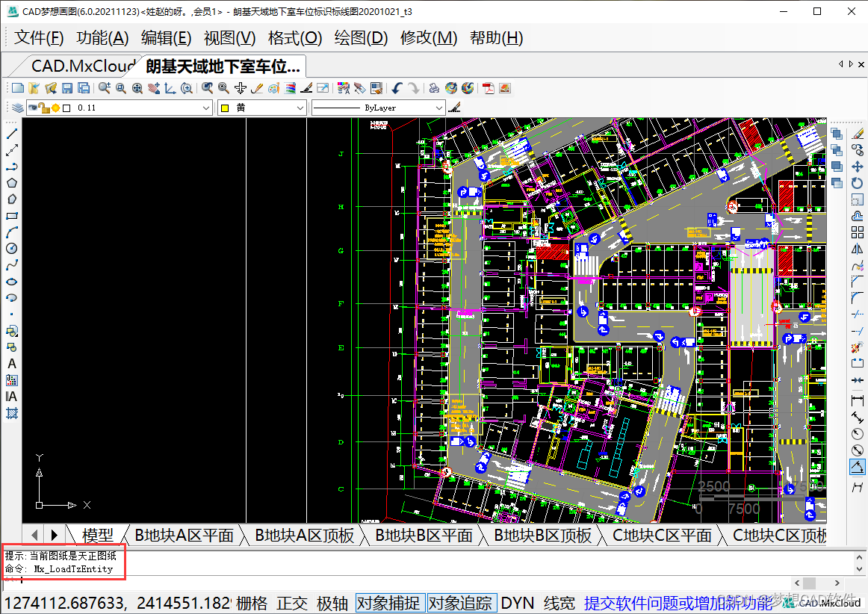
Task: Click the Pan hand icon
Action: (153, 88)
